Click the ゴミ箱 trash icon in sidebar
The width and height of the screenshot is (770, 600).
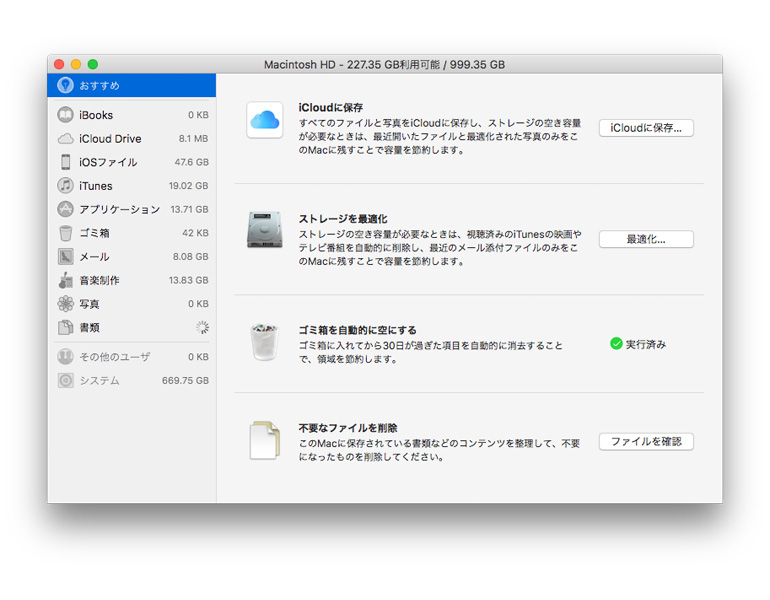coord(65,233)
